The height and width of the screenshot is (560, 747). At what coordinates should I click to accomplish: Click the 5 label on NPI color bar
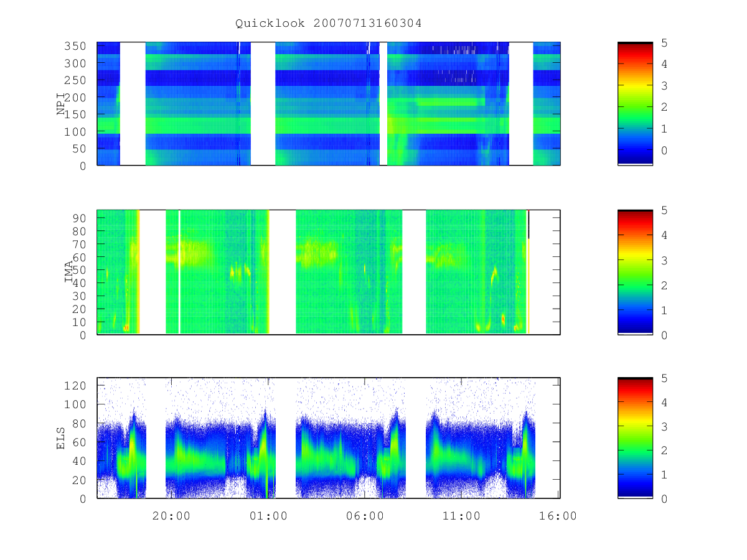(664, 42)
